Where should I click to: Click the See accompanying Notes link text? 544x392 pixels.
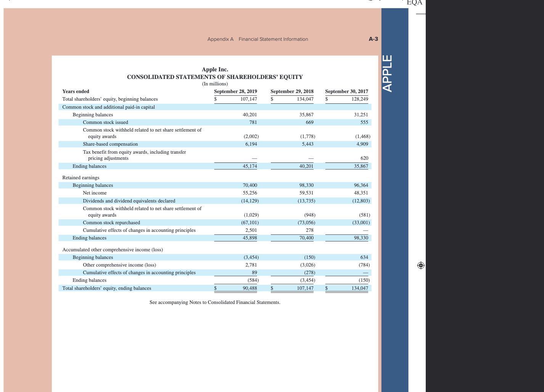pos(215,303)
